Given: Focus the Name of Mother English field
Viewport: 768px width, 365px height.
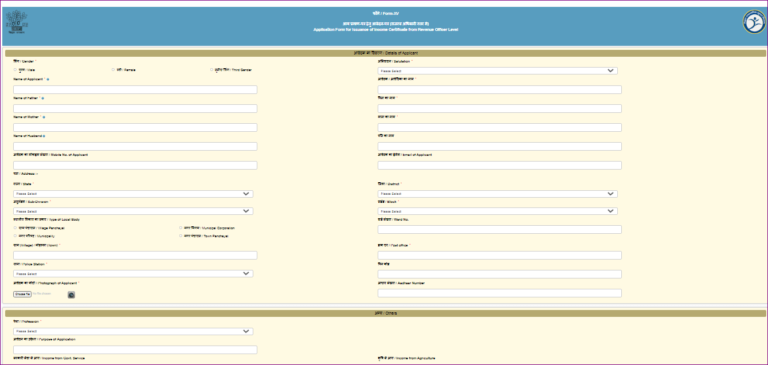Looking at the screenshot, I should (x=135, y=127).
